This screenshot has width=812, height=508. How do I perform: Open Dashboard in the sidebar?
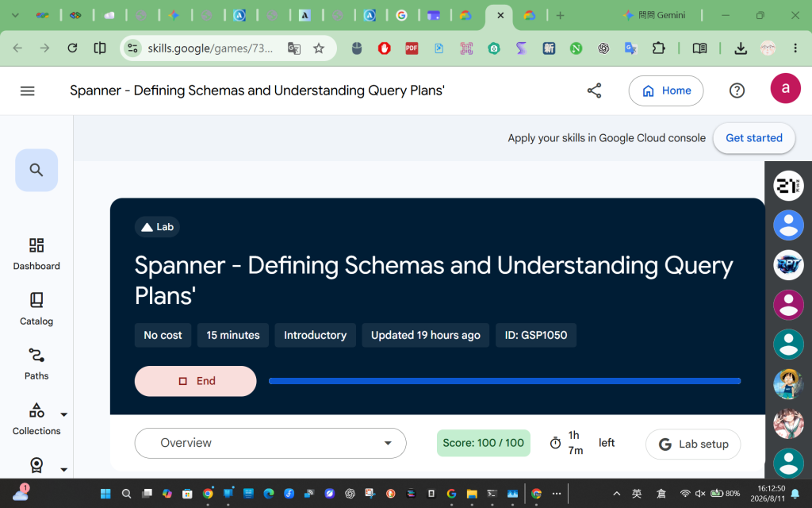[x=36, y=254]
